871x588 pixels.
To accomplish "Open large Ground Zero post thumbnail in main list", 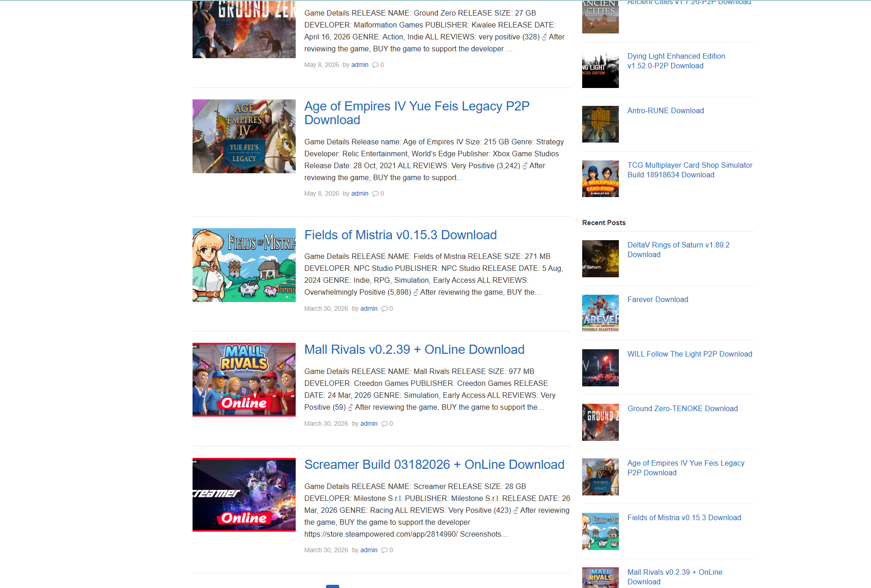I will [x=244, y=29].
